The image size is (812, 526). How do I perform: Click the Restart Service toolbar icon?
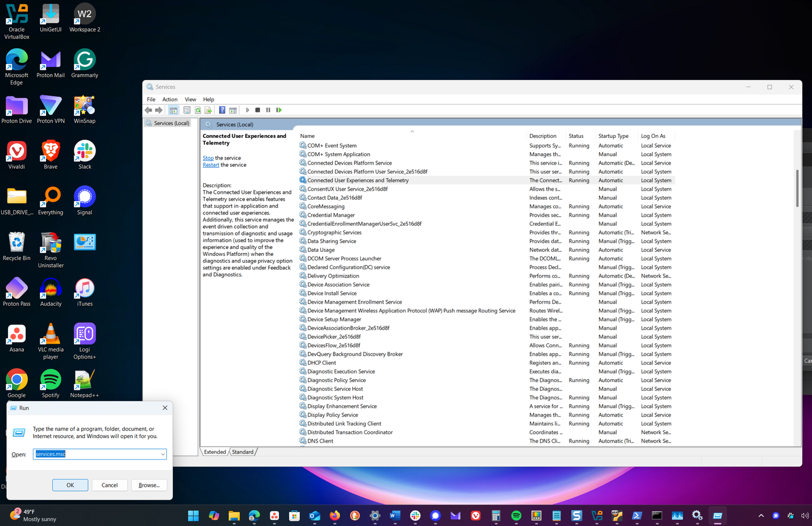tap(279, 110)
